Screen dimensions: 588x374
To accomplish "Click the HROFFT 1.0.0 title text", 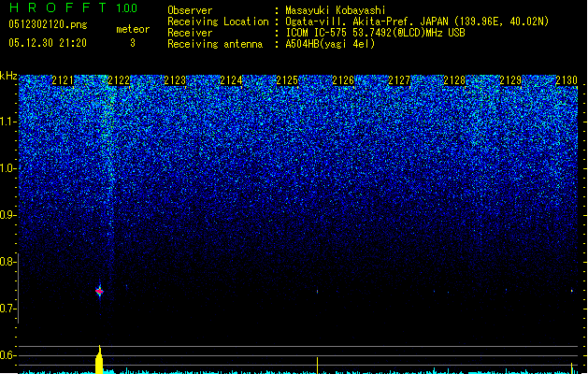I will 74,7.
